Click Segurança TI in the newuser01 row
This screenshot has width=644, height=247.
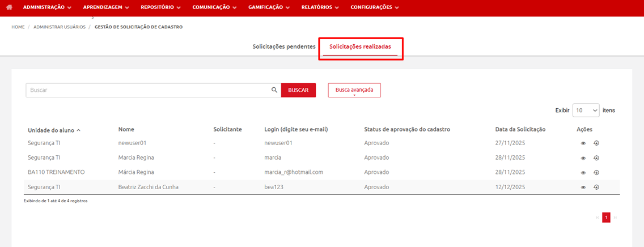click(x=44, y=143)
